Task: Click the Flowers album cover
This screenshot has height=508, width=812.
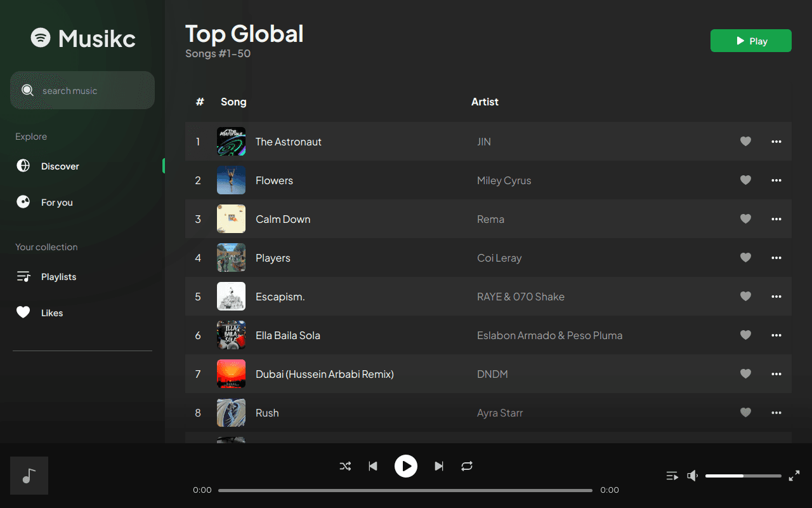Action: point(231,180)
